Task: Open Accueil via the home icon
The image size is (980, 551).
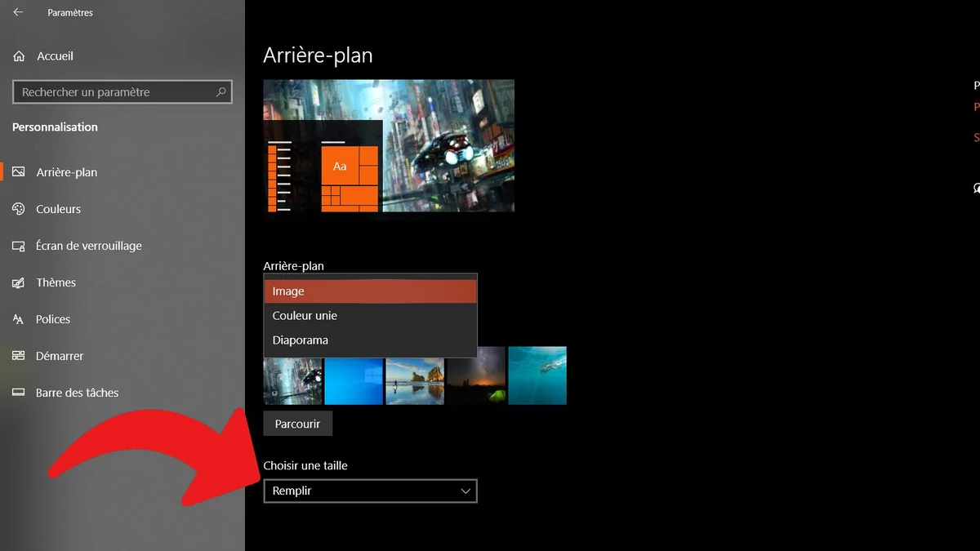Action: (19, 56)
